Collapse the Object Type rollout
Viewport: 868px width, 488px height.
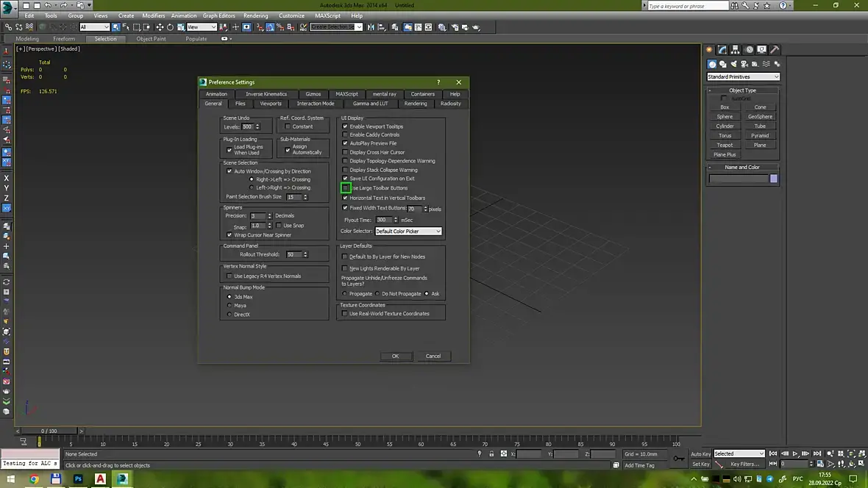pyautogui.click(x=742, y=90)
